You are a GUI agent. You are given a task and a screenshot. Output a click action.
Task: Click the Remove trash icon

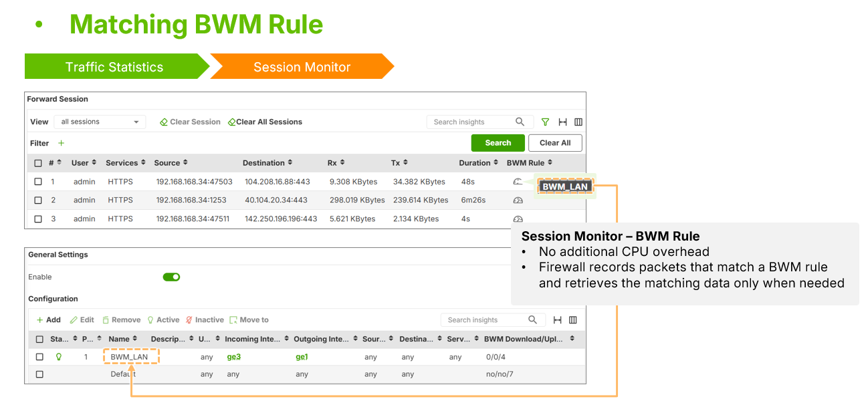(x=106, y=320)
